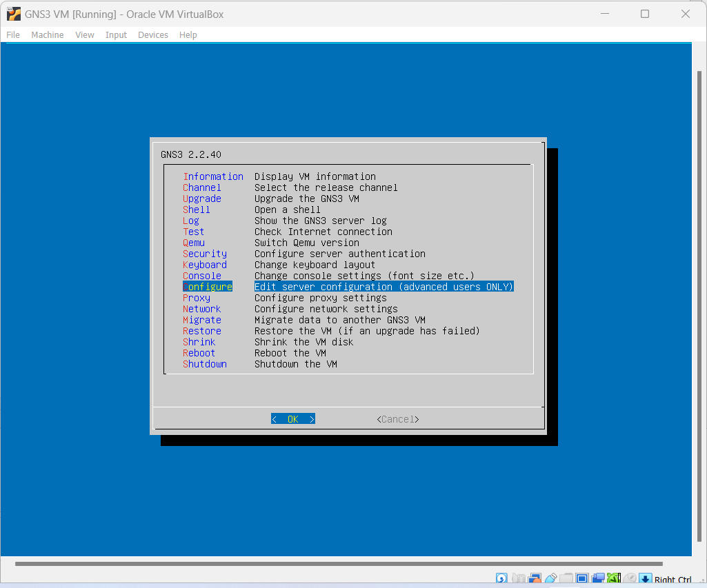Confirm with the OK button
Screen dimensions: 707x588
[293, 419]
